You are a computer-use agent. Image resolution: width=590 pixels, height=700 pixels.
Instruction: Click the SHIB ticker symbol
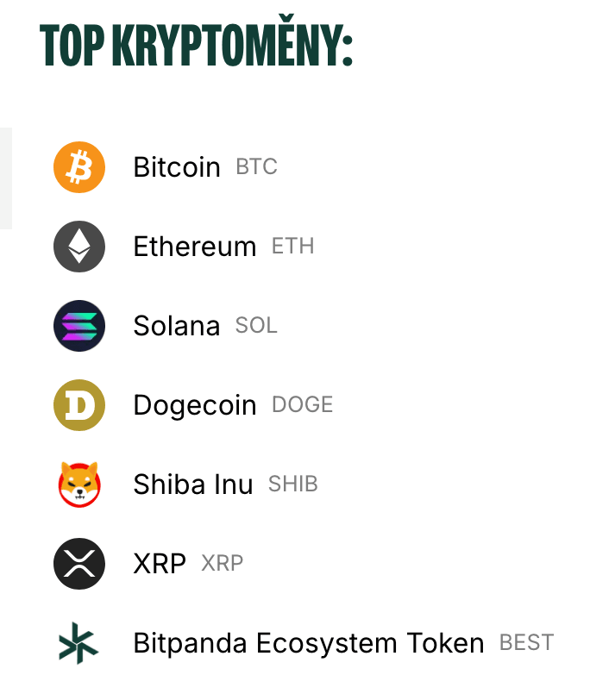click(293, 484)
